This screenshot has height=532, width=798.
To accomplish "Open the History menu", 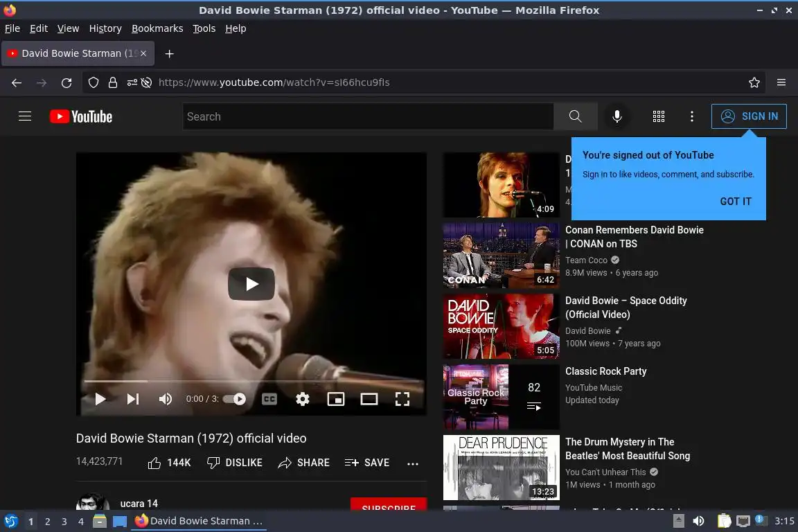I will (x=105, y=28).
